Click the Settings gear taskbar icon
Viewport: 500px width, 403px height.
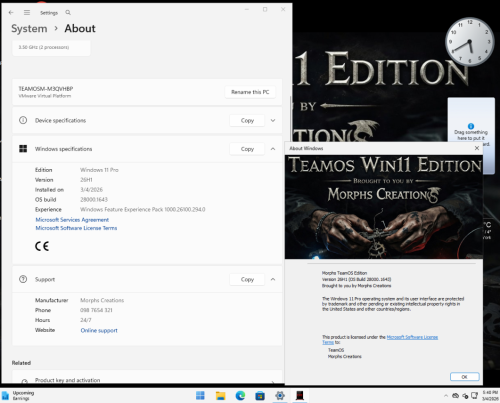point(280,396)
